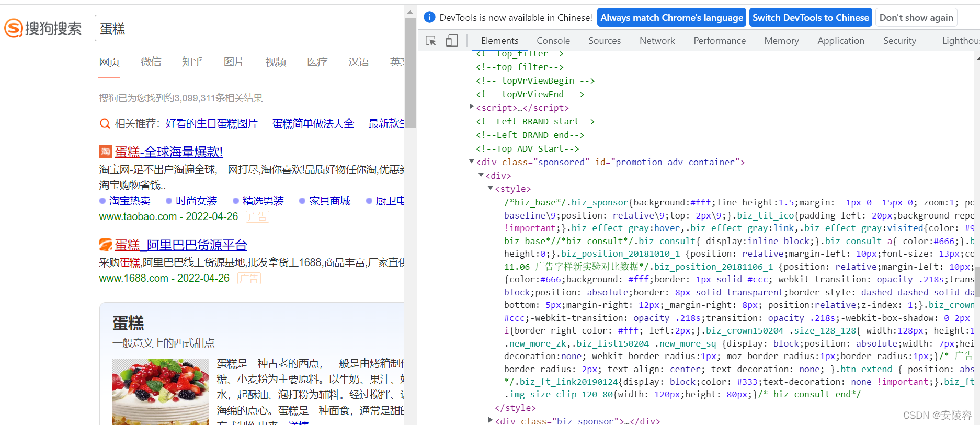Select the Left BRAND start comment line

(x=535, y=121)
